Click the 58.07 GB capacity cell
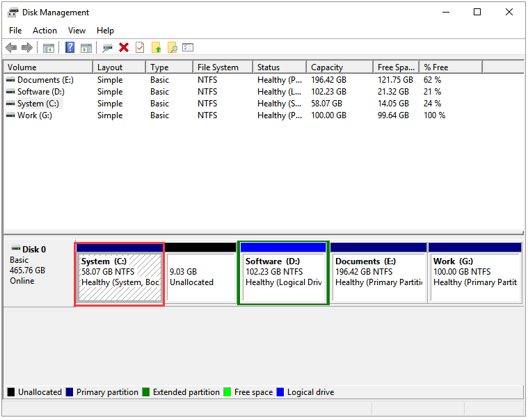 point(327,104)
